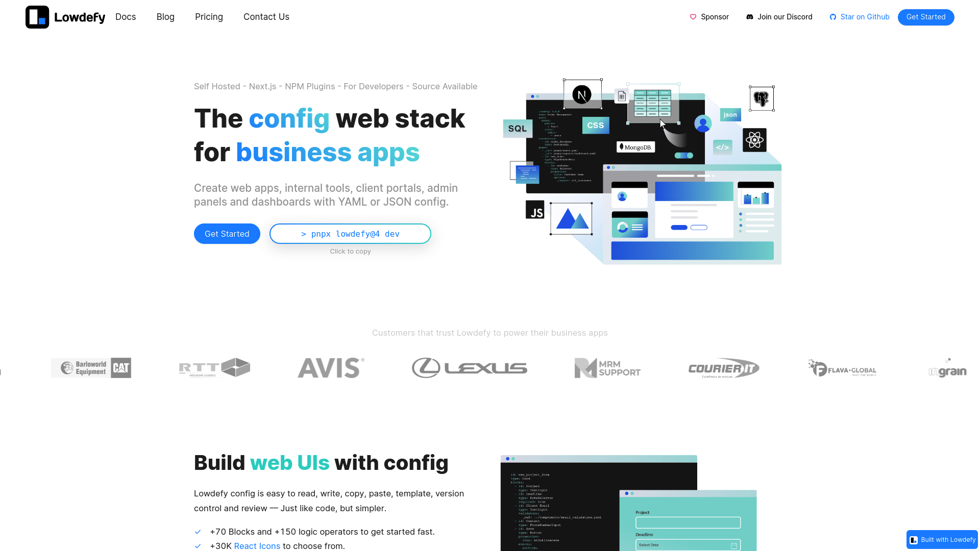Click the CSS technology icon
The height and width of the screenshot is (551, 980).
click(x=594, y=125)
